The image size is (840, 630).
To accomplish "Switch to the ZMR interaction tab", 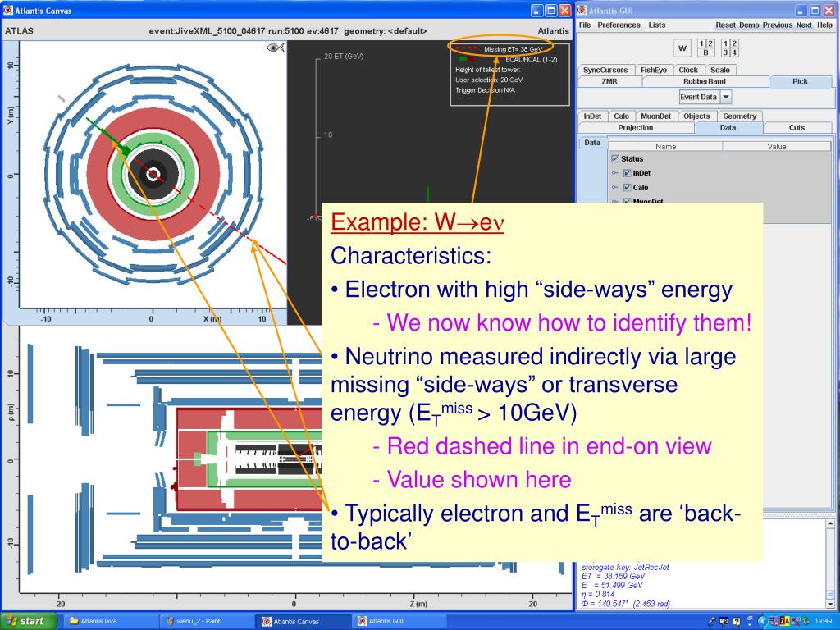I will click(609, 81).
